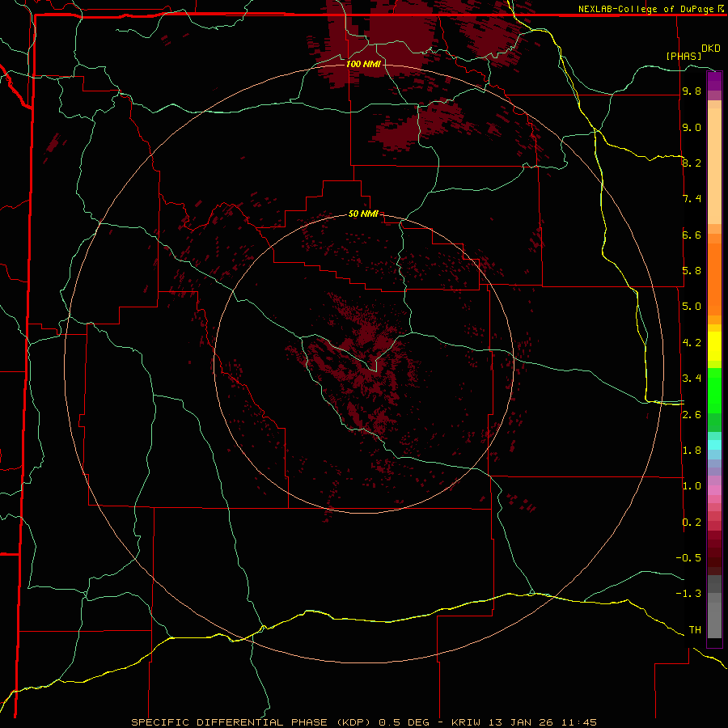Click the 7.4 value on color scale
This screenshot has height=728, width=728.
[x=692, y=199]
